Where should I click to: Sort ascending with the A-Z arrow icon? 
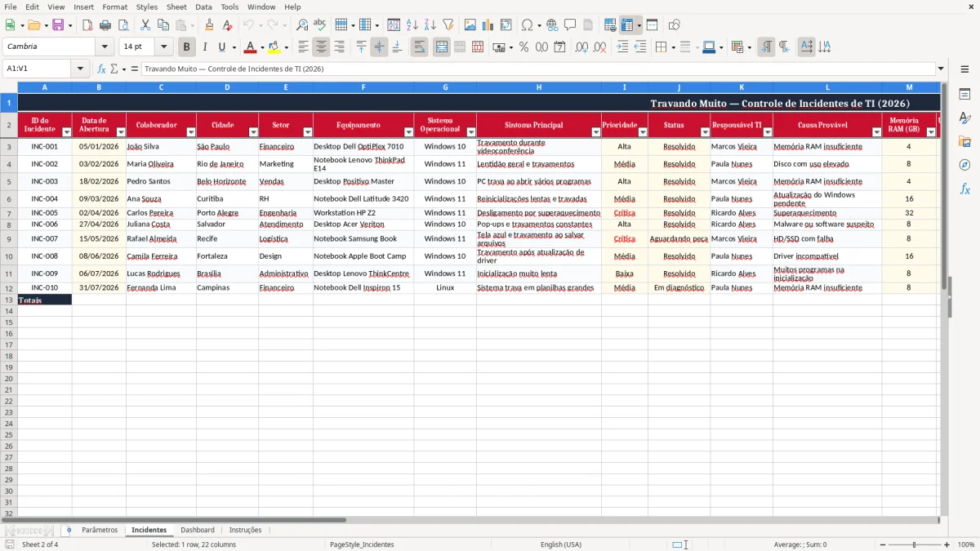[412, 25]
